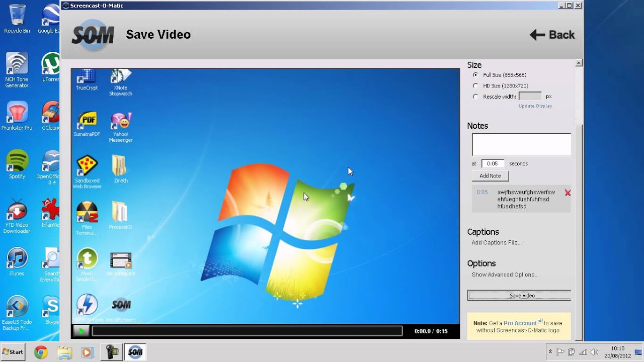Click the 0:05 note timestamp
The image size is (644, 362).
click(x=482, y=192)
